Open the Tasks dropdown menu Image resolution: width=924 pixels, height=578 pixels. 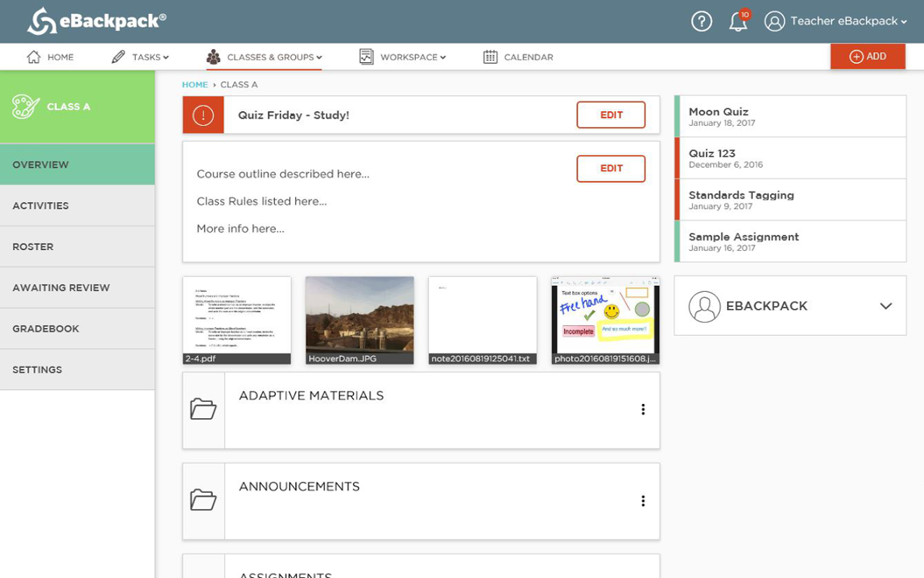(x=140, y=57)
